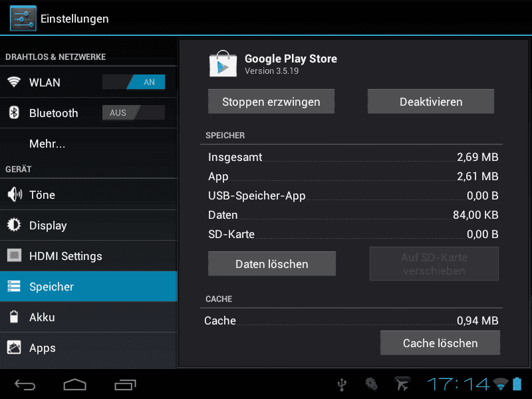Screen dimensions: 532x399
Task: Tap the Display brightness icon
Action: [14, 225]
